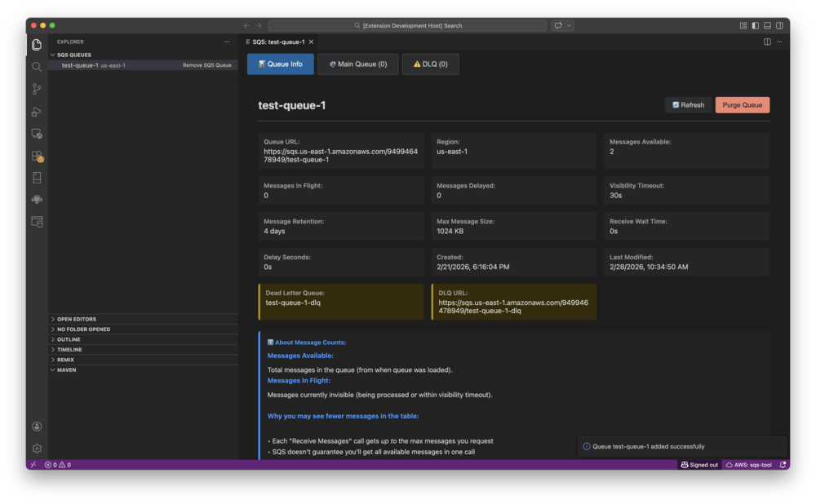The width and height of the screenshot is (816, 504).
Task: Click the Queue URL value text
Action: click(x=340, y=156)
